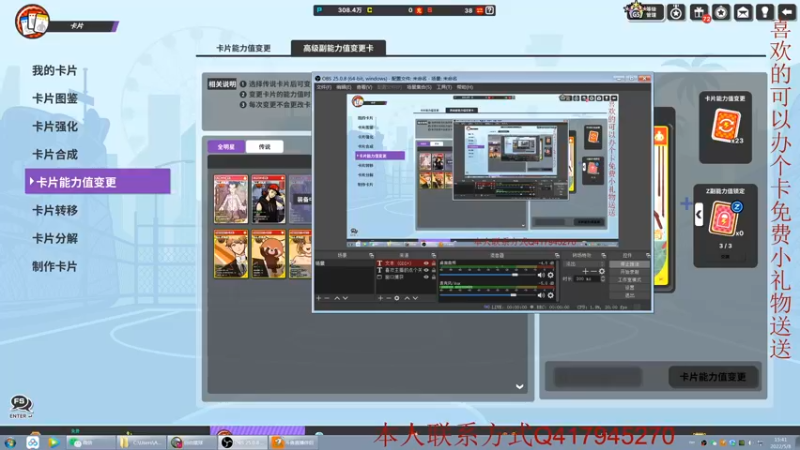The image size is (800, 450).
Task: Open 卡片强化 in sidebar menu
Action: tap(55, 127)
